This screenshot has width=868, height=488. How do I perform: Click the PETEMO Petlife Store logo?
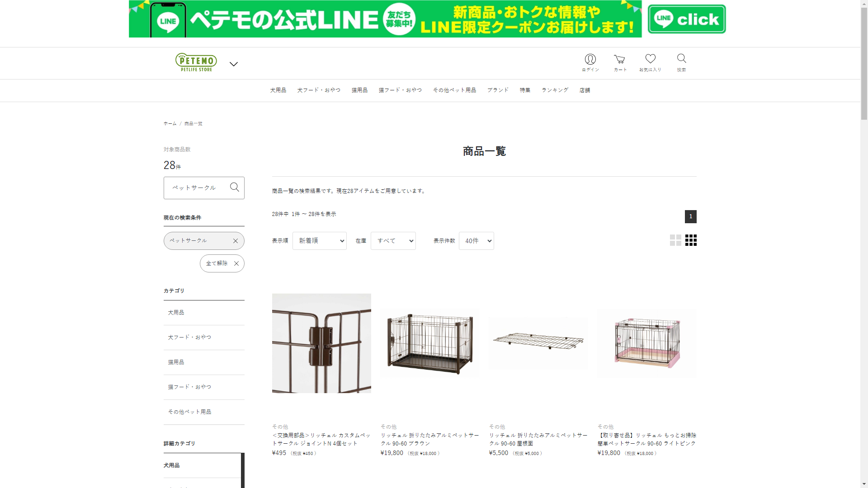[x=196, y=62]
